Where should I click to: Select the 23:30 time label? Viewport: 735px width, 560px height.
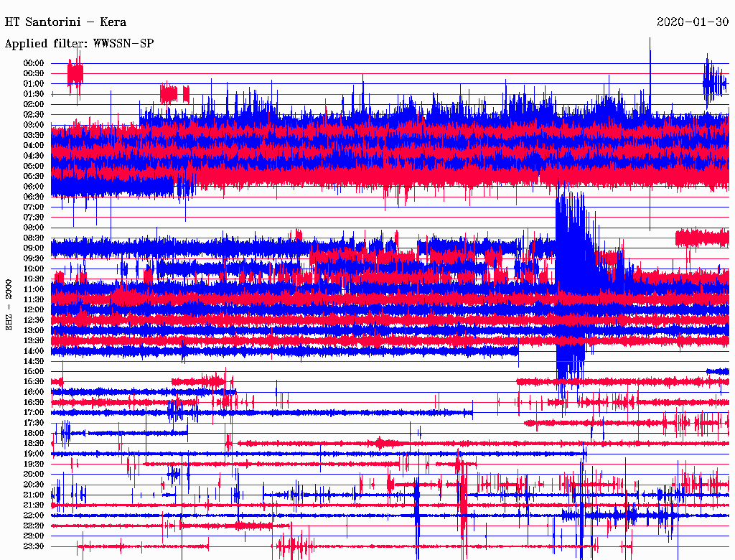34,546
